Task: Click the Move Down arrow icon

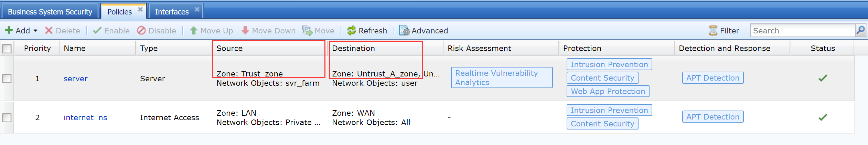Action: pos(245,31)
